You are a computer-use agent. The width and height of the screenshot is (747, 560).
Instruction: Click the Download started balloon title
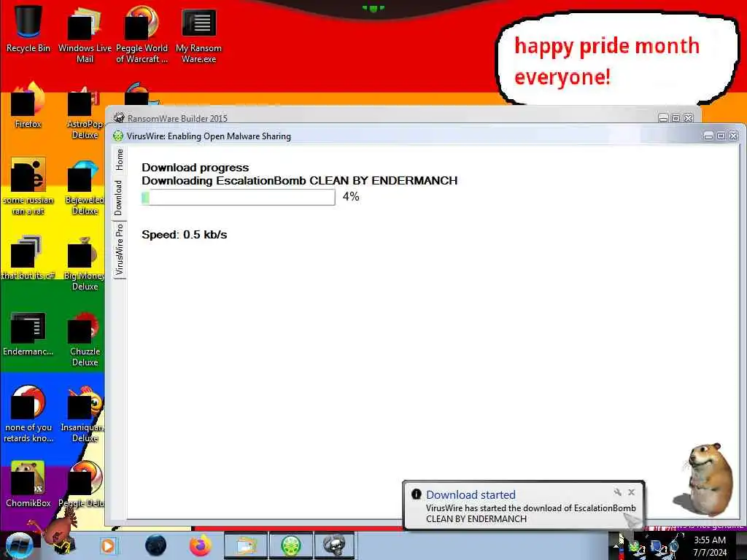click(471, 495)
